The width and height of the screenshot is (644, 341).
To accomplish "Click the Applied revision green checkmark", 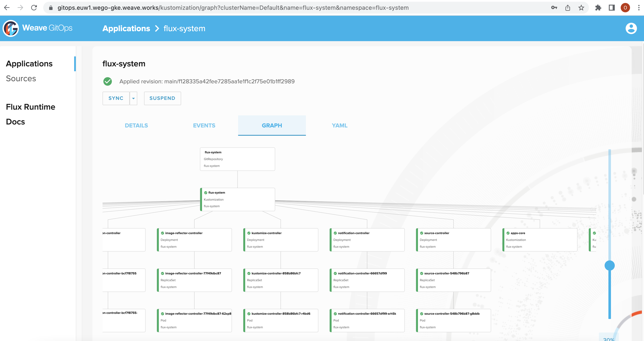I will click(107, 81).
